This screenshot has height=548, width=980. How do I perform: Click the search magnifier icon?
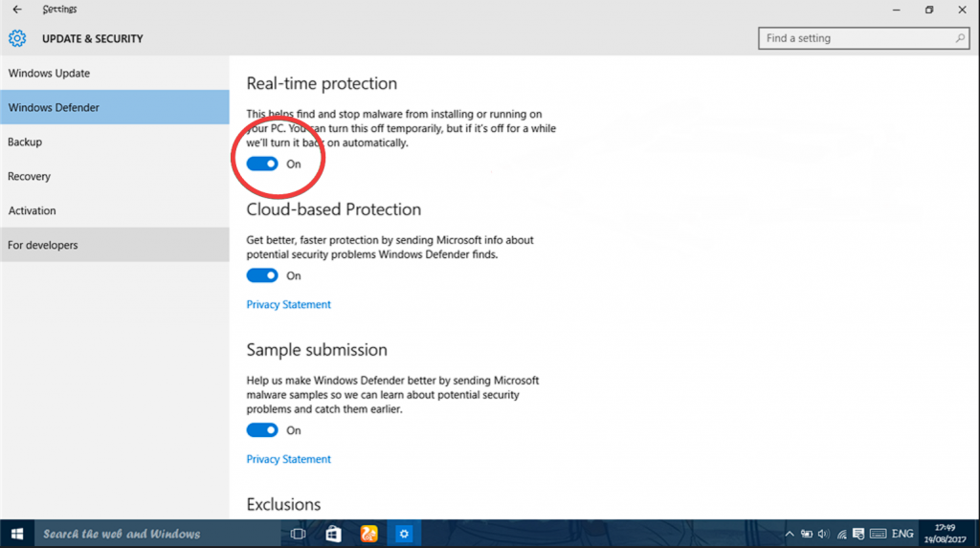tap(960, 39)
